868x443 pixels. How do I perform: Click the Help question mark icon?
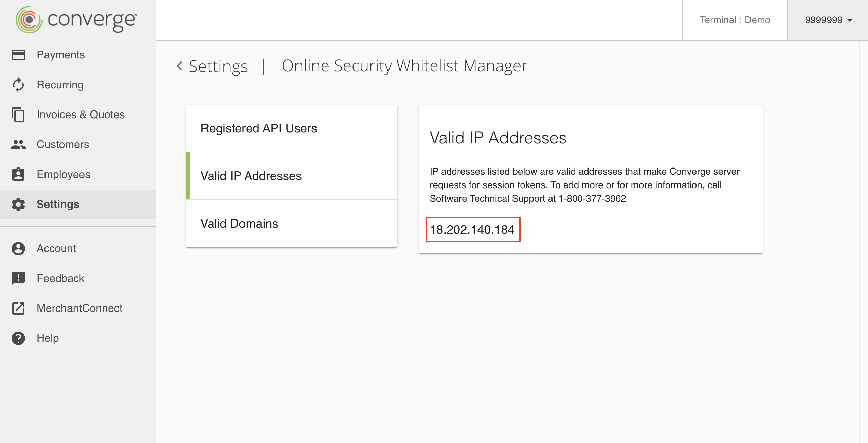[x=18, y=338]
